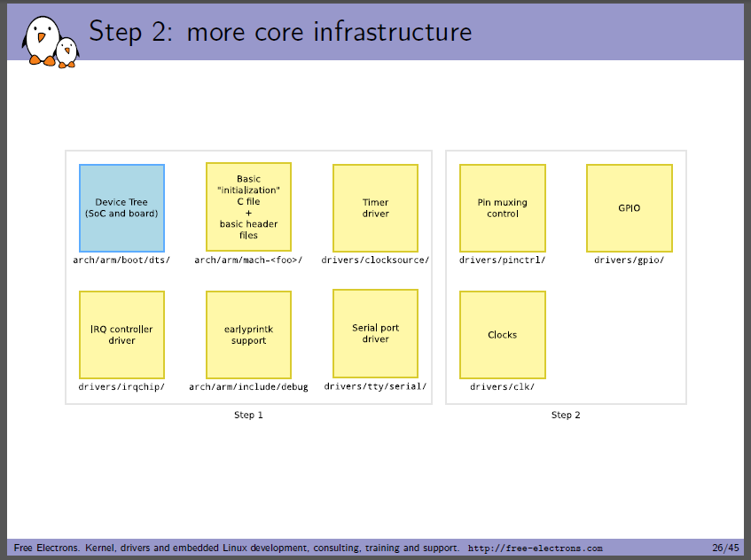751x560 pixels.
Task: Click the Pin muxing control box
Action: coord(503,208)
